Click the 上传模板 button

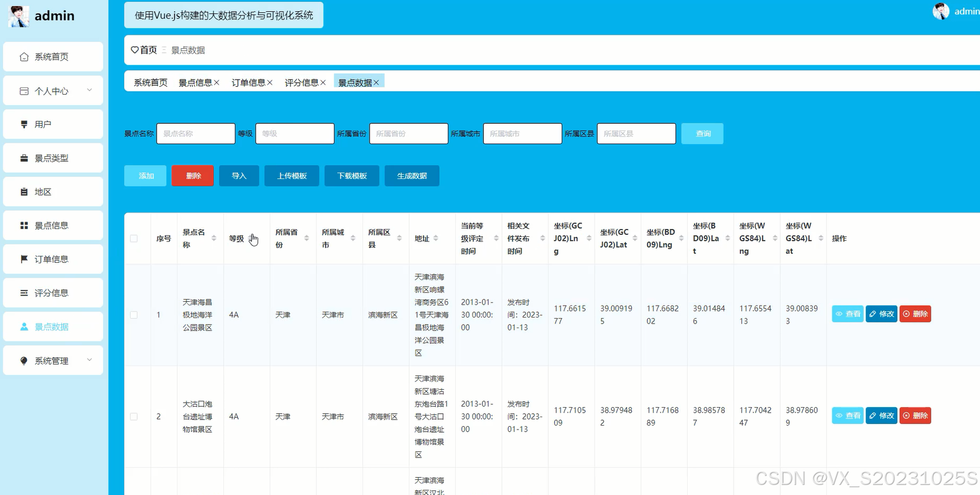[292, 176]
